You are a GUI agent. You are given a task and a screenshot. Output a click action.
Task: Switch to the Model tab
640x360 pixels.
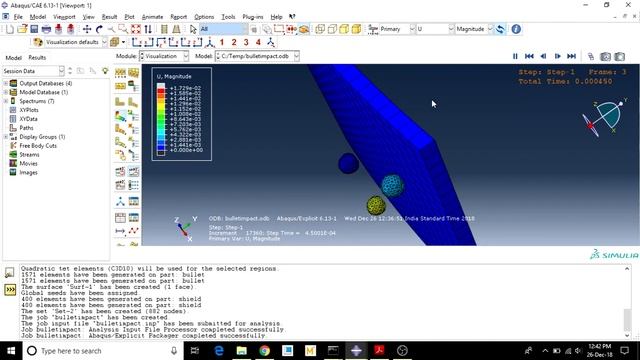[x=13, y=58]
